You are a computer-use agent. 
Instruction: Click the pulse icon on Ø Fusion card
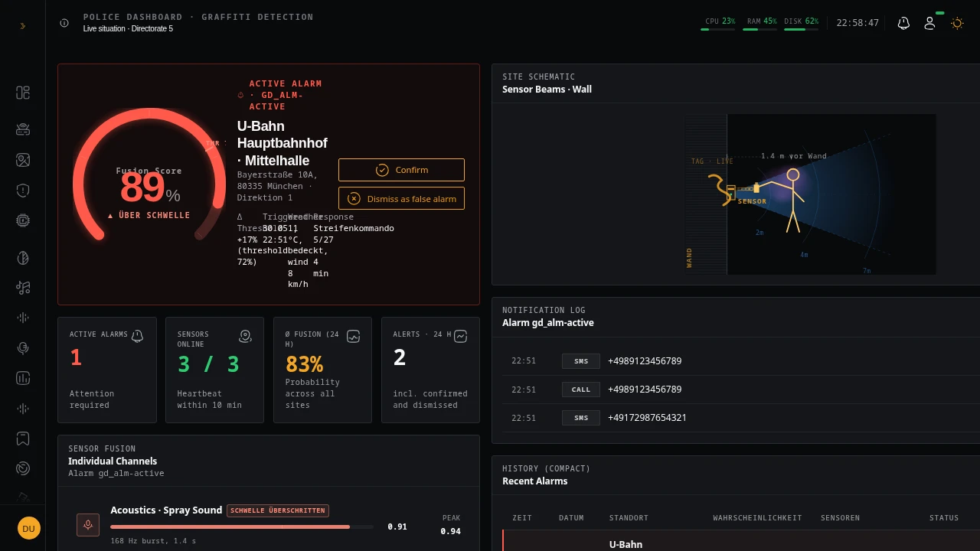(x=353, y=336)
